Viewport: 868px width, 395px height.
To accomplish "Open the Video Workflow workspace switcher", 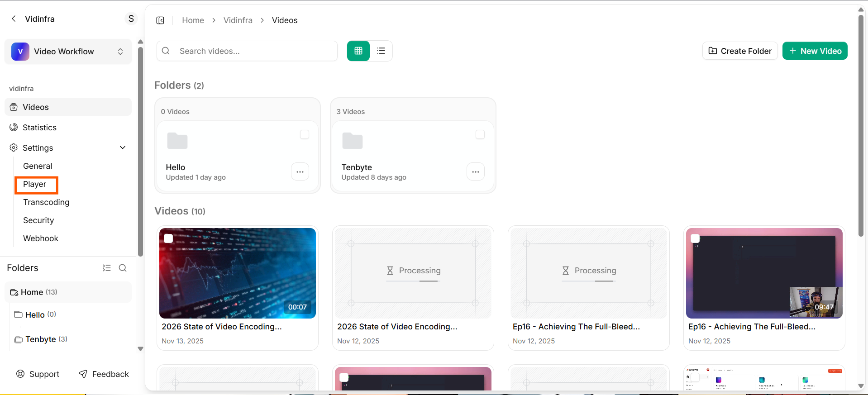I will point(68,52).
